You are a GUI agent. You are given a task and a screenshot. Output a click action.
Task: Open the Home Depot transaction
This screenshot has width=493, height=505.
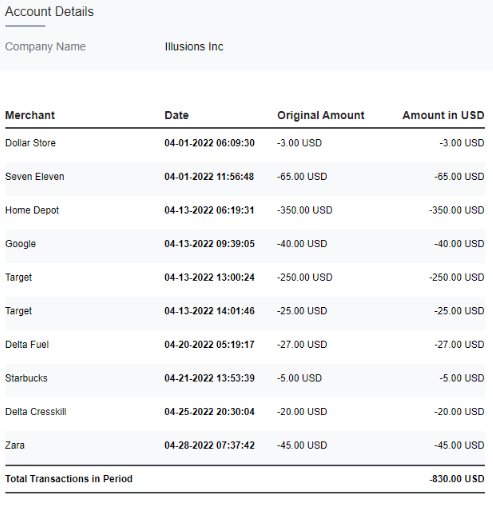(245, 210)
